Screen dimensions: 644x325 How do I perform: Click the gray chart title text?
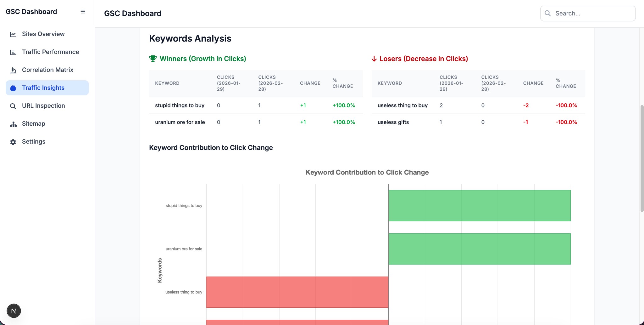coord(367,172)
